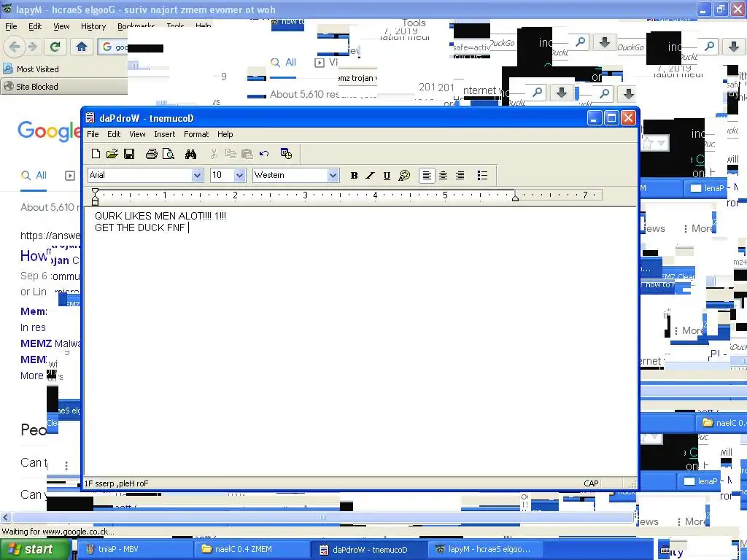Click the browser Back arrow button
Image resolution: width=747 pixels, height=560 pixels.
[x=15, y=47]
